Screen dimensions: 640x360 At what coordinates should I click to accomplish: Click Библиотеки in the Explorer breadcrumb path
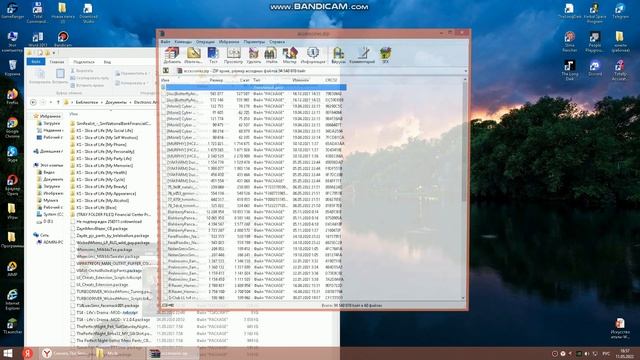click(x=87, y=102)
